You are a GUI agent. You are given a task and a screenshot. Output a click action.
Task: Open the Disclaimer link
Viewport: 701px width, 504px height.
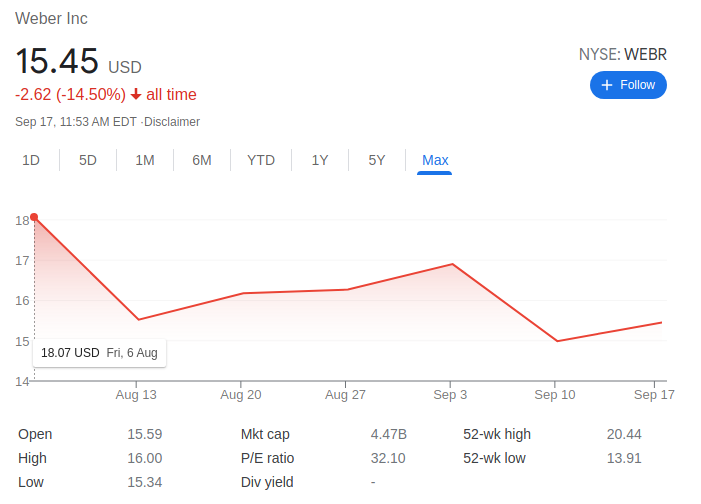(x=172, y=122)
